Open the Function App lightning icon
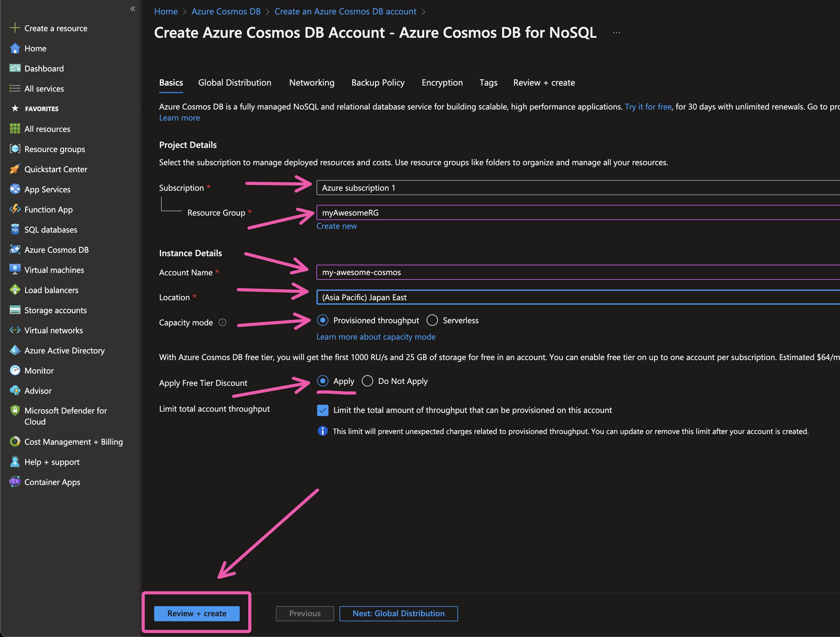The image size is (840, 637). click(15, 209)
